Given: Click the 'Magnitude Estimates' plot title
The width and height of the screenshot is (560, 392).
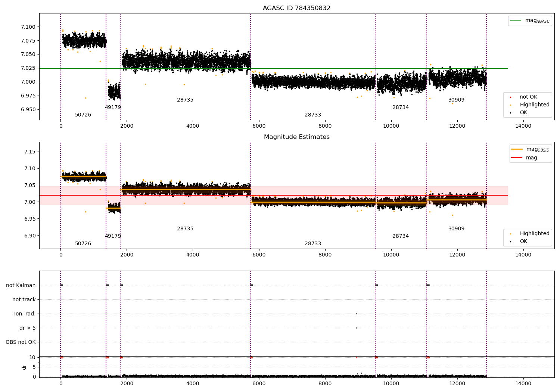Looking at the screenshot, I should pyautogui.click(x=296, y=137).
